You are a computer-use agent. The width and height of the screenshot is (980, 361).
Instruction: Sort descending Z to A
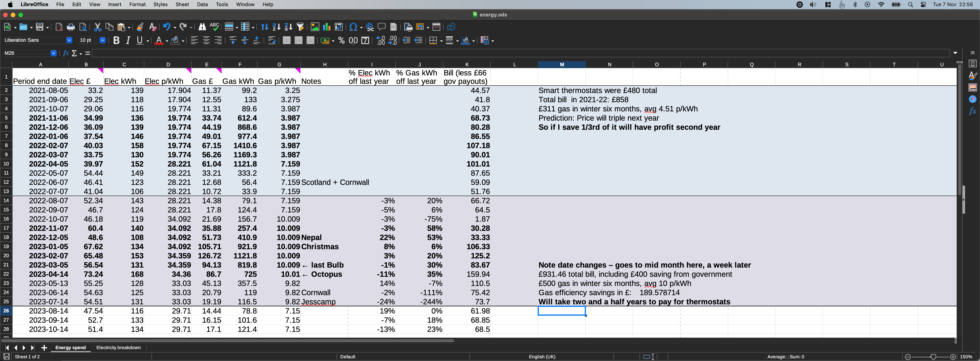pos(288,27)
